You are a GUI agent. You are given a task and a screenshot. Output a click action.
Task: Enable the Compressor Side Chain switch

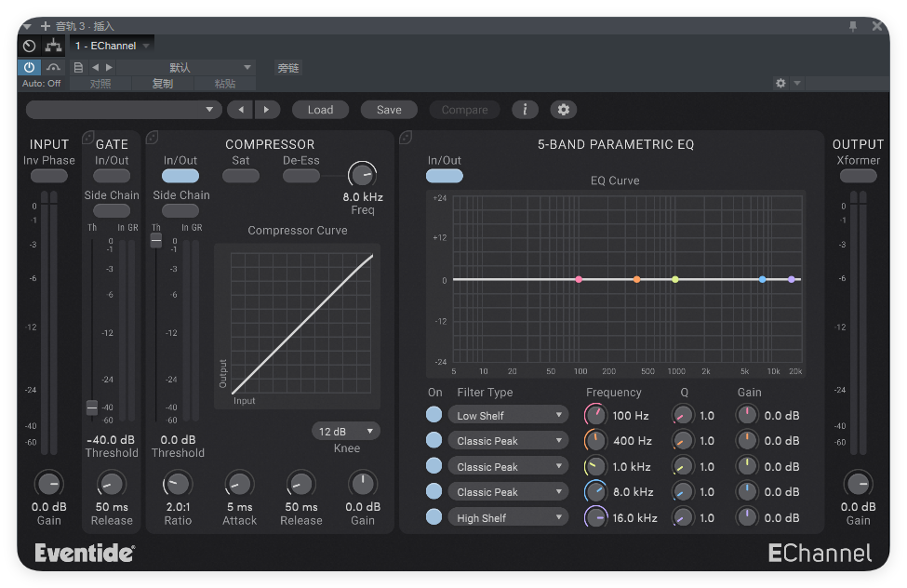pyautogui.click(x=180, y=210)
